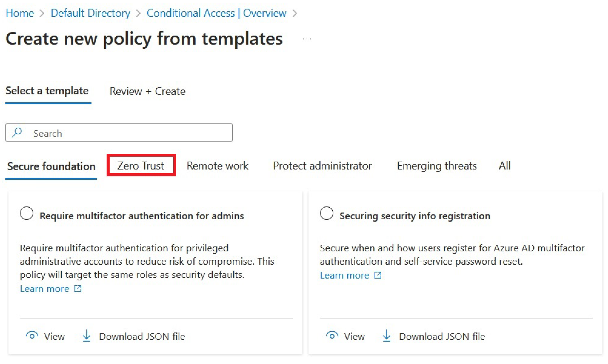Select Securing security info registration radio button
608x364 pixels.
click(326, 213)
